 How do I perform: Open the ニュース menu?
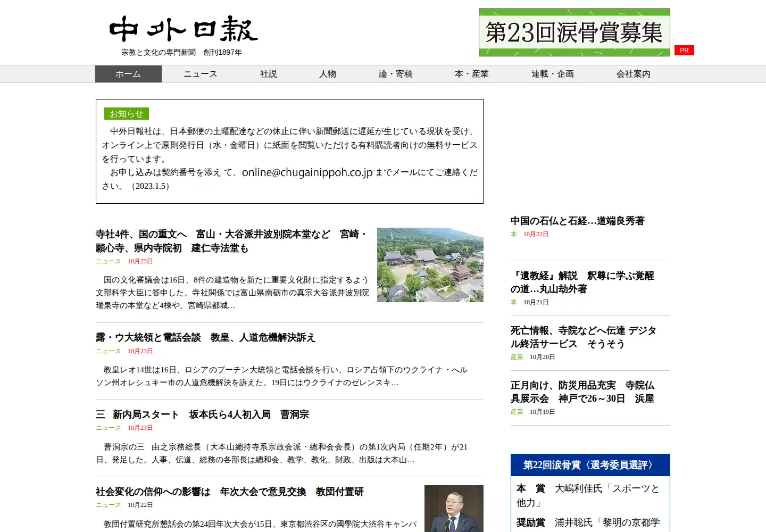201,74
